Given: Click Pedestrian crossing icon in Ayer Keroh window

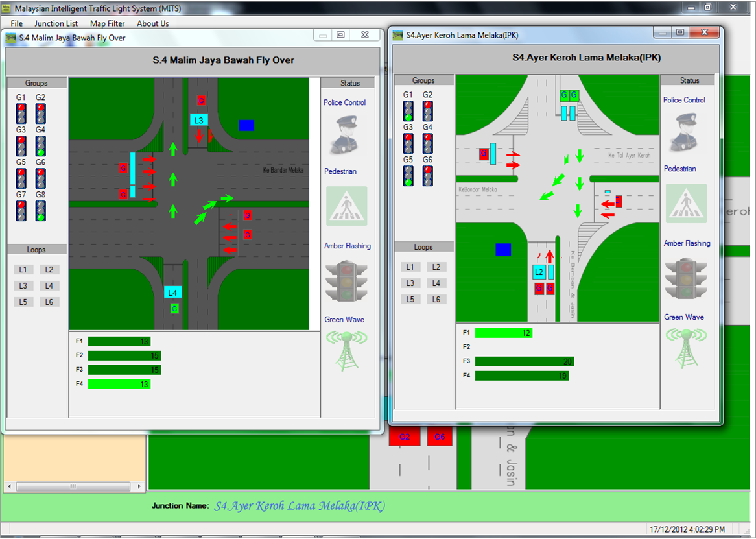Looking at the screenshot, I should tap(686, 204).
